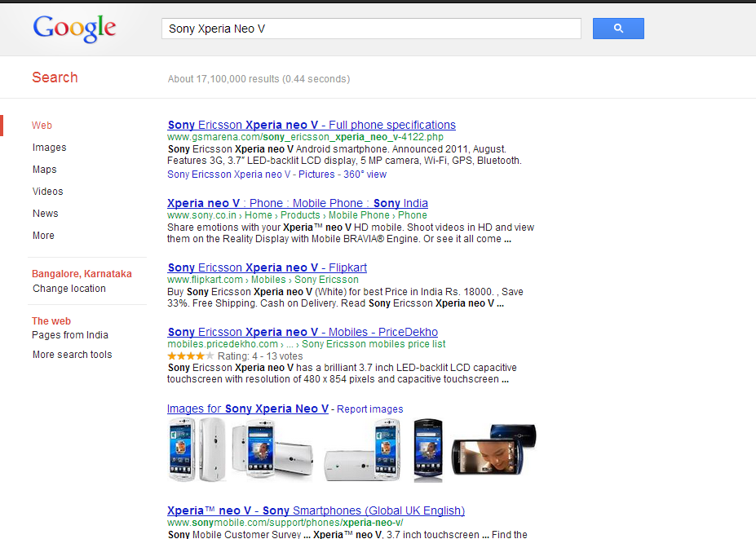The image size is (756, 539).
Task: Click Sony Ericsson breadcrumb under Flipkart
Action: [x=326, y=280]
